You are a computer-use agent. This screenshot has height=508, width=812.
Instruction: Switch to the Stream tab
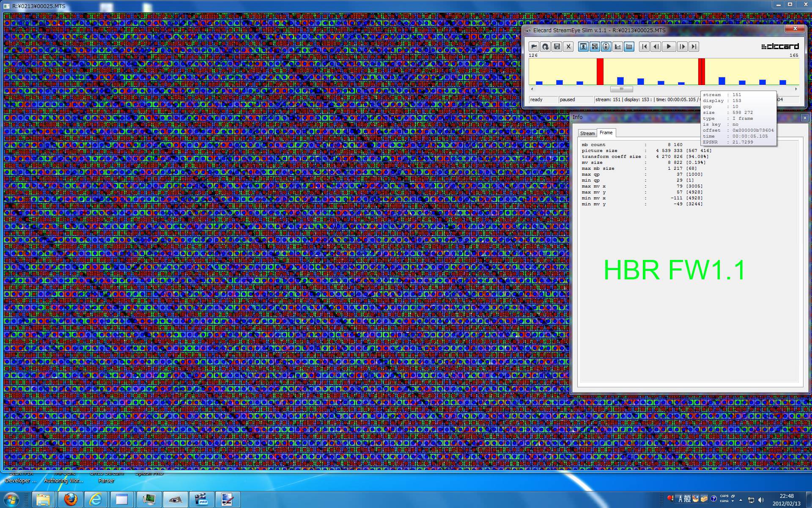[587, 133]
